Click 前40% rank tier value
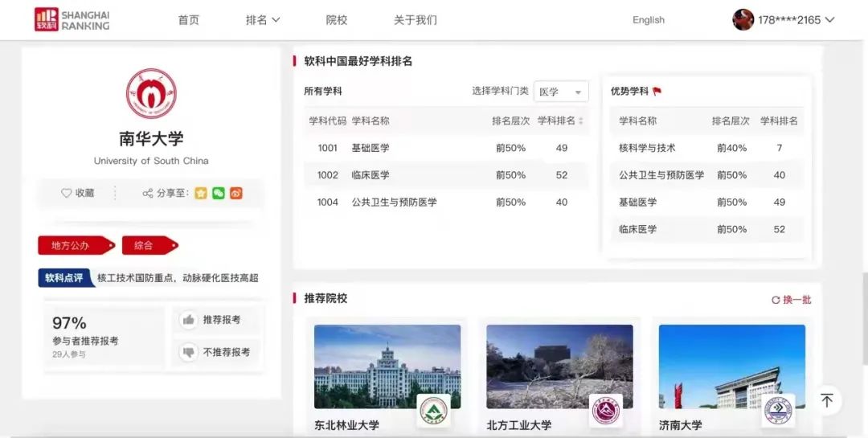This screenshot has width=868, height=438. click(731, 148)
